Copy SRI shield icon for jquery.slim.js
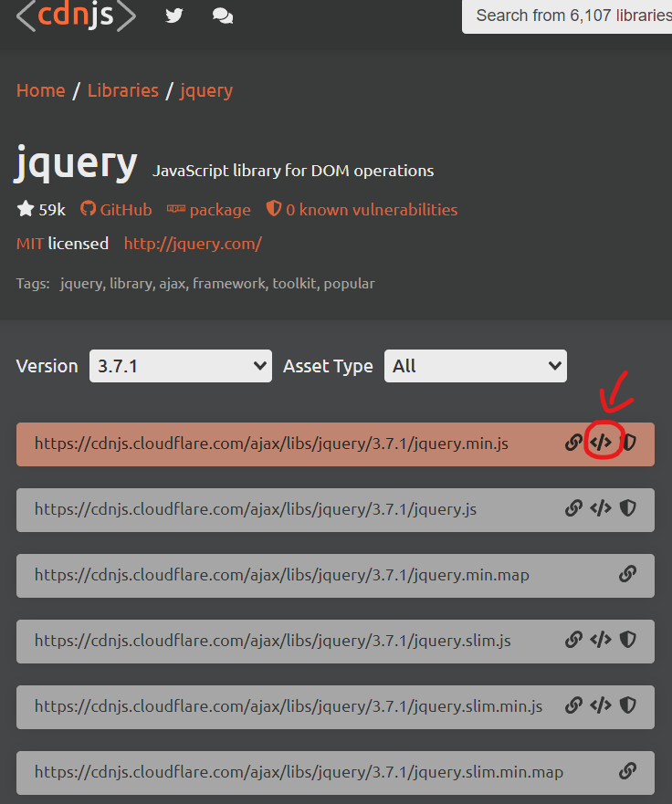The height and width of the screenshot is (804, 672). click(628, 640)
